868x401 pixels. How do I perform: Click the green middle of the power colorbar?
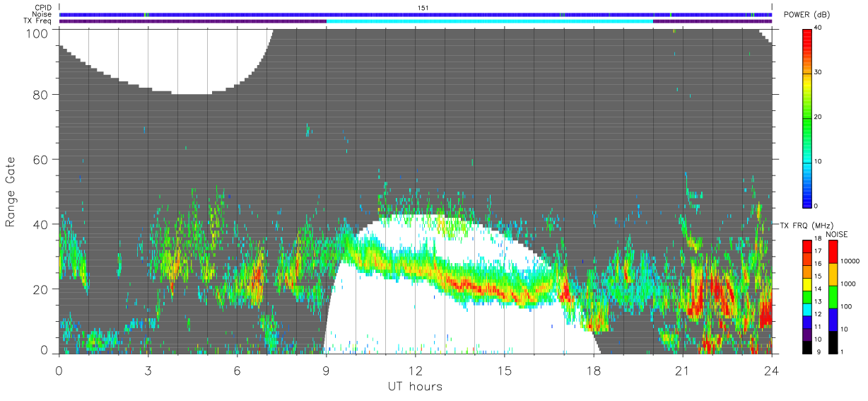point(808,117)
